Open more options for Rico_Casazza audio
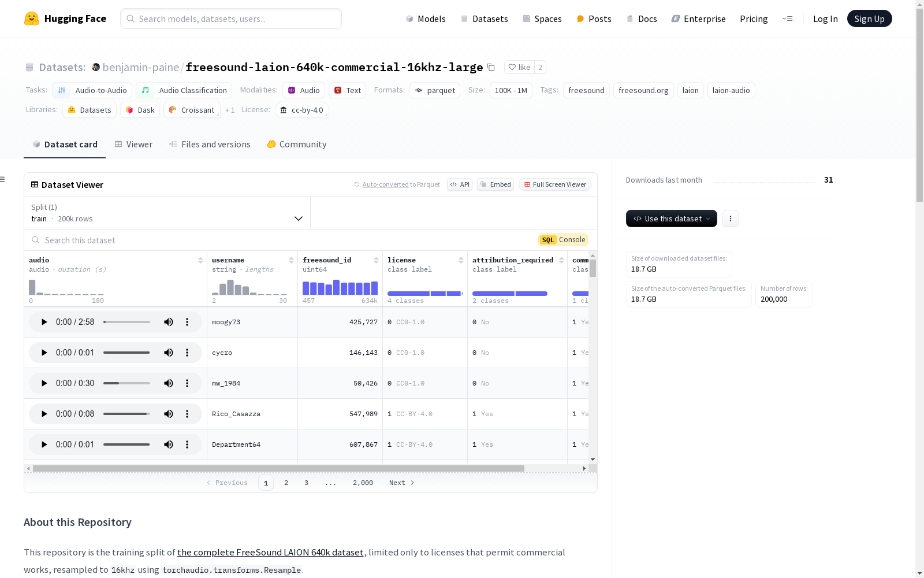The height and width of the screenshot is (578, 924). coord(187,414)
